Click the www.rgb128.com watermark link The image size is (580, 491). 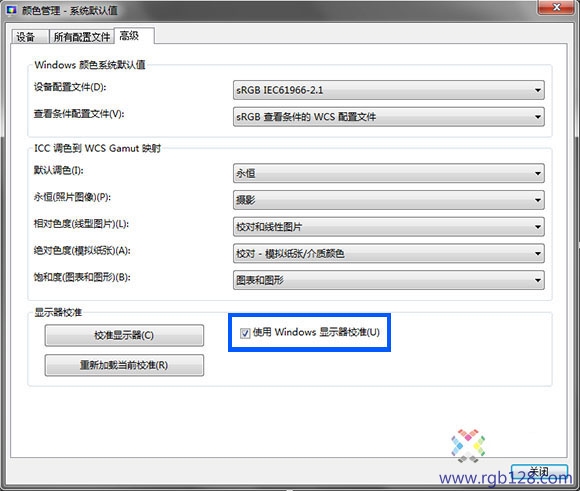506,478
